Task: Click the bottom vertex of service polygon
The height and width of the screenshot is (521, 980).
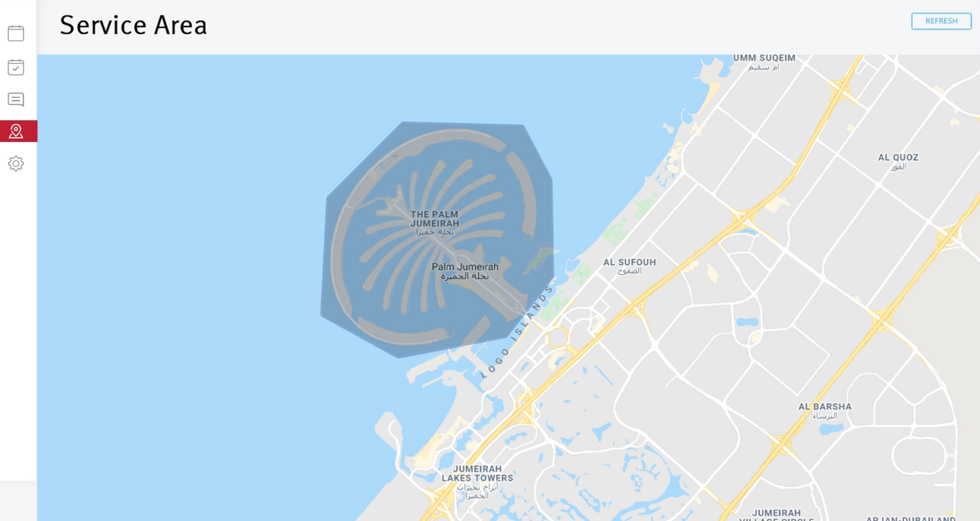Action: [x=399, y=358]
